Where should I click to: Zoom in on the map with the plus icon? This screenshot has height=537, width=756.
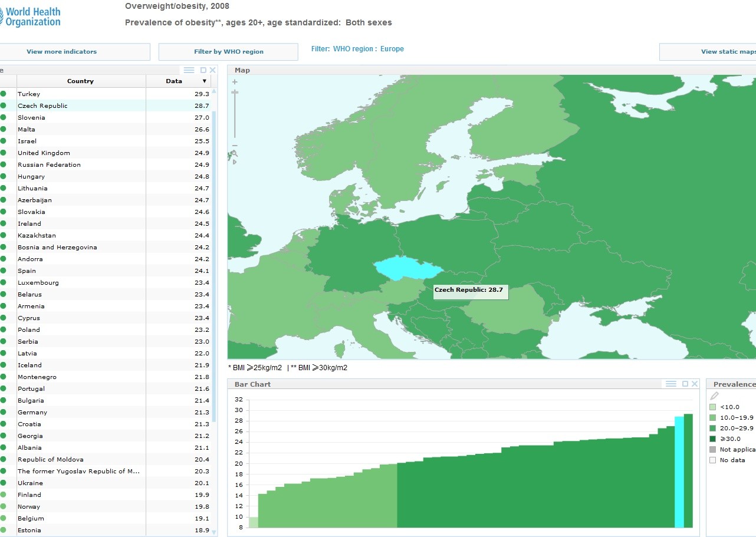pos(235,82)
